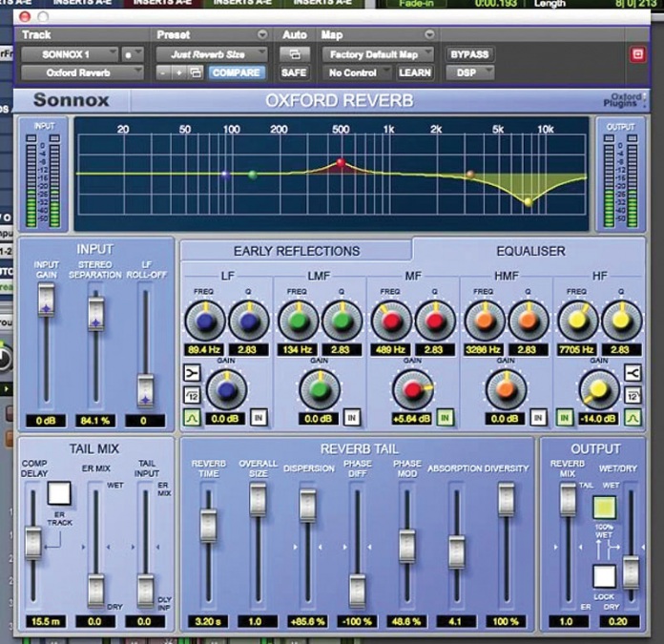Expand the Preset menu arrow

[262, 34]
